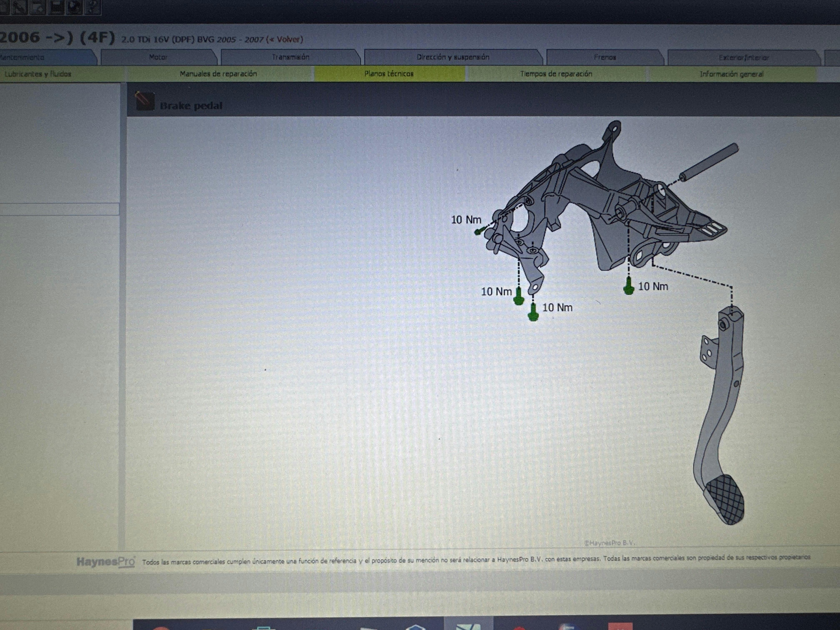Select Planos técnicos section

click(389, 74)
